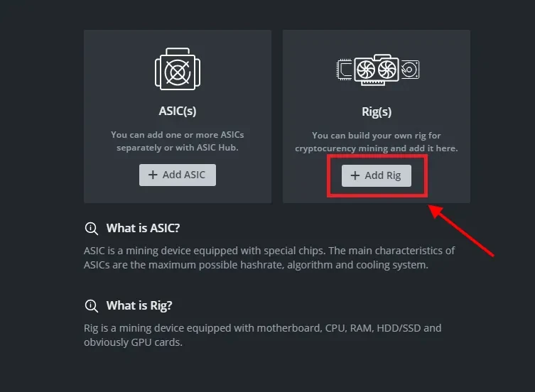The height and width of the screenshot is (392, 535).
Task: Open the "What is Rig?" heading
Action: click(139, 305)
